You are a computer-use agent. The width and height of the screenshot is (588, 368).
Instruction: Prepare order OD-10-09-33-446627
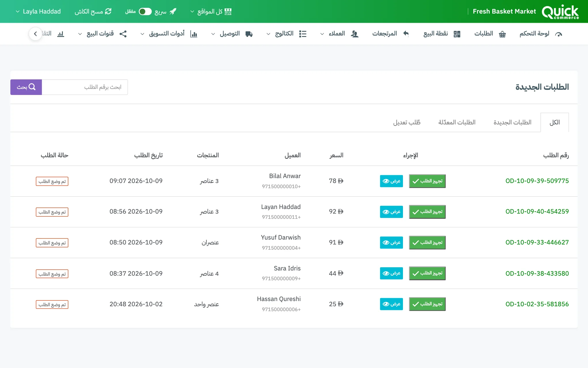click(x=427, y=242)
